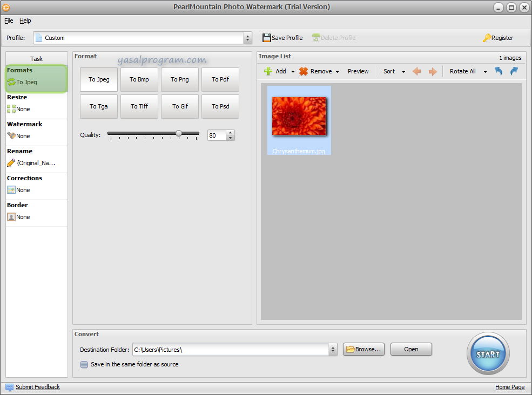Enable Save in the same folder as source
This screenshot has width=532, height=395.
tap(84, 364)
